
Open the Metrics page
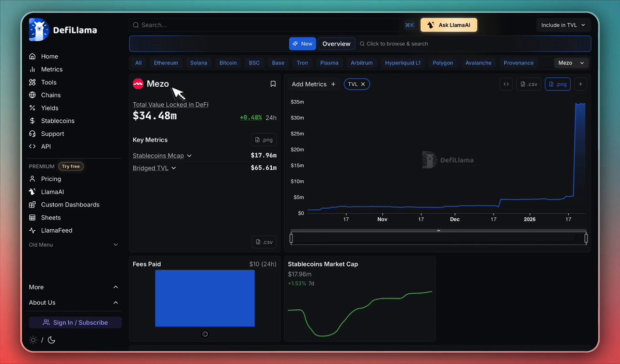pyautogui.click(x=52, y=69)
